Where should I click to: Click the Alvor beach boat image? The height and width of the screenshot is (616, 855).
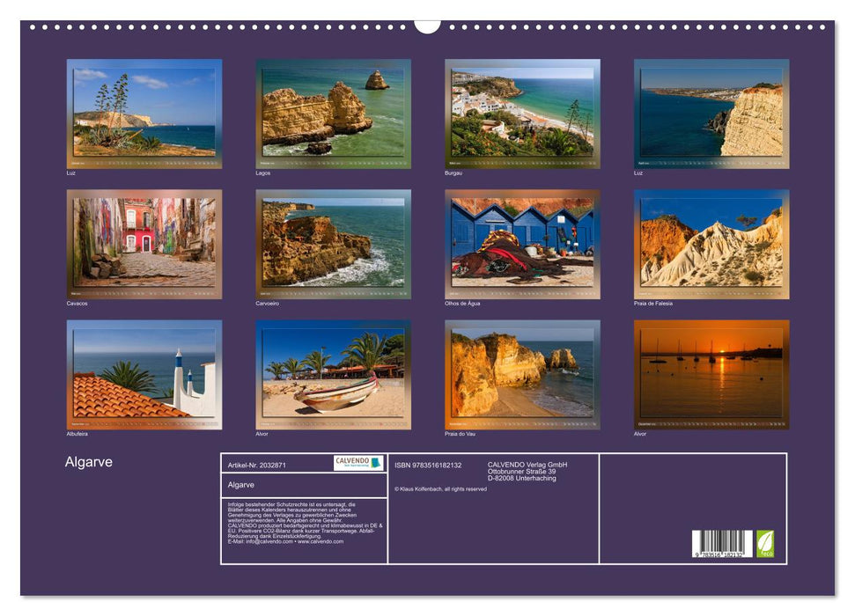tap(332, 374)
